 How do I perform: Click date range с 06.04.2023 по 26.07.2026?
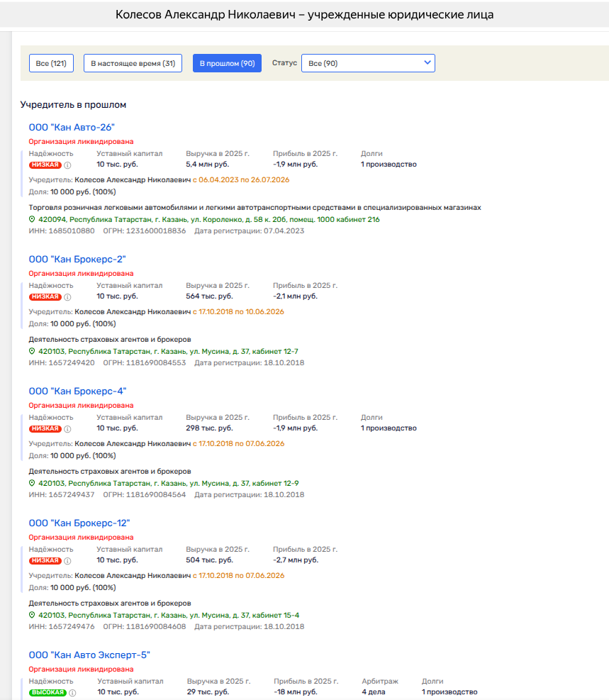[241, 180]
